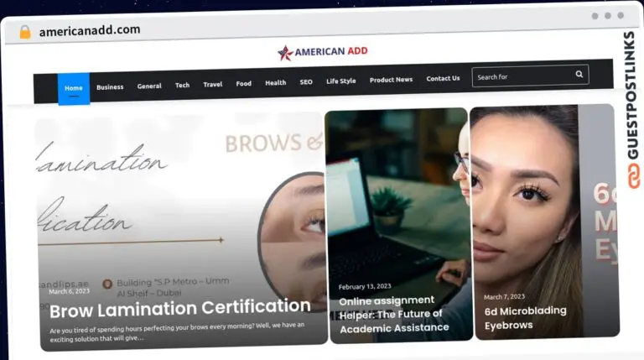Focus the Search for input field
644x360 pixels.
[530, 76]
